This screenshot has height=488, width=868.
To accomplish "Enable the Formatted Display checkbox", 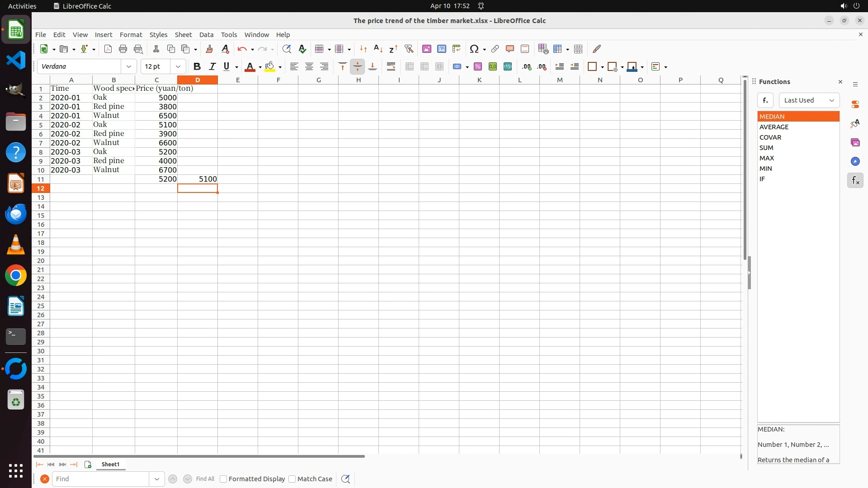I will point(223,479).
